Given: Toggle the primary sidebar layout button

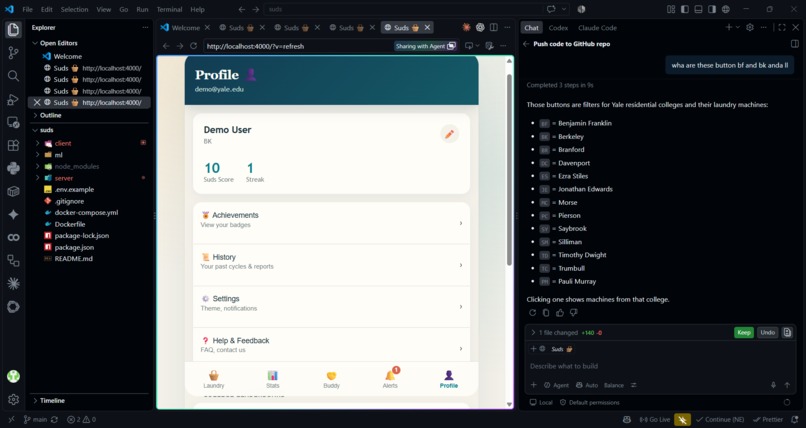Looking at the screenshot, I should (685, 9).
